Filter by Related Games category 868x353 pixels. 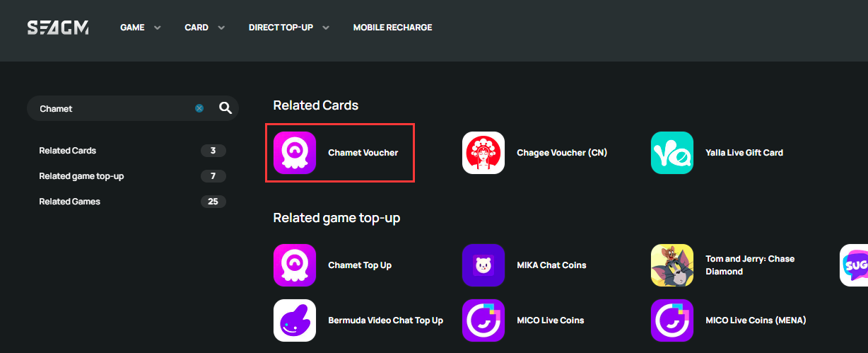pyautogui.click(x=132, y=202)
